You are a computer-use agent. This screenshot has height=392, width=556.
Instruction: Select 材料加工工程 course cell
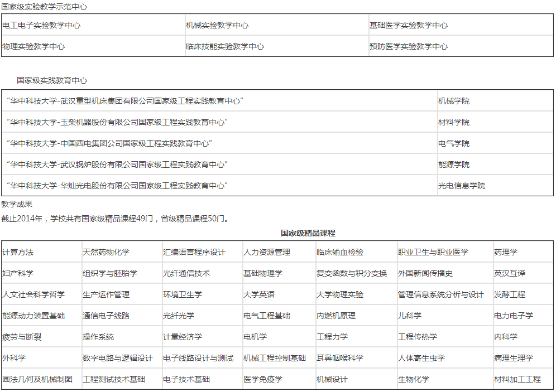(523, 379)
